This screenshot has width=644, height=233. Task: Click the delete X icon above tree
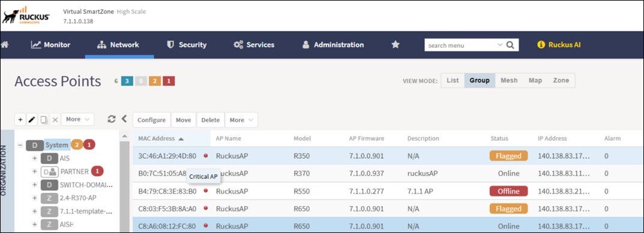(55, 119)
